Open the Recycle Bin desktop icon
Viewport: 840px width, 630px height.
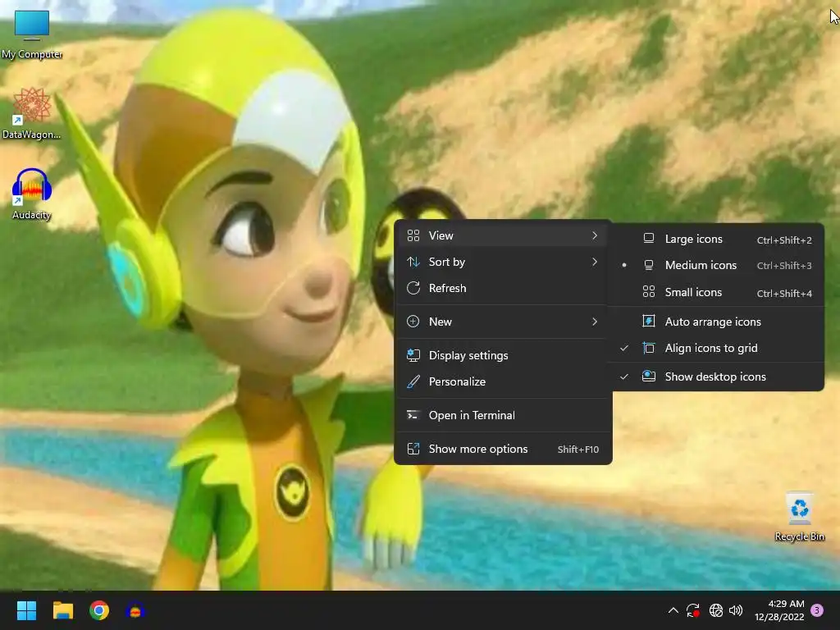(799, 517)
